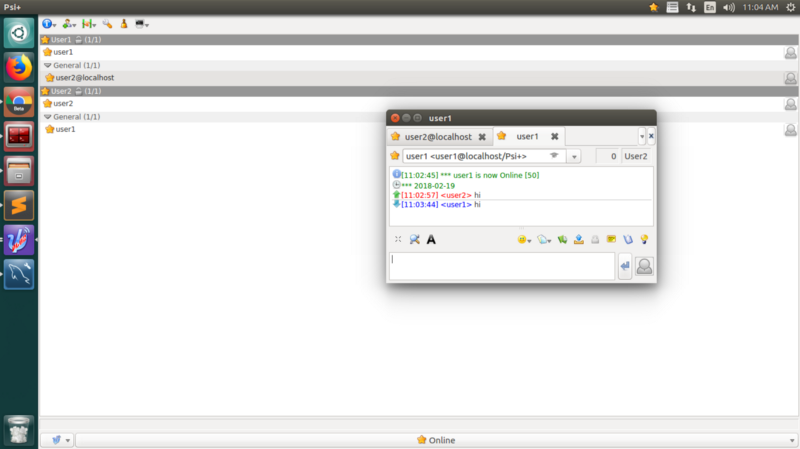Open Sublime Text from the dock
Viewport: 800px width, 449px height.
point(19,204)
